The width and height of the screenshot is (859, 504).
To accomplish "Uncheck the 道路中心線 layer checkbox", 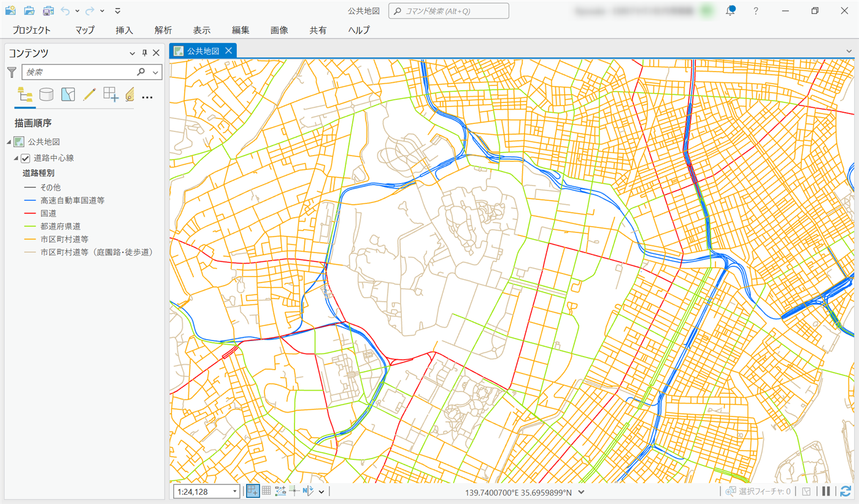I will [x=26, y=158].
